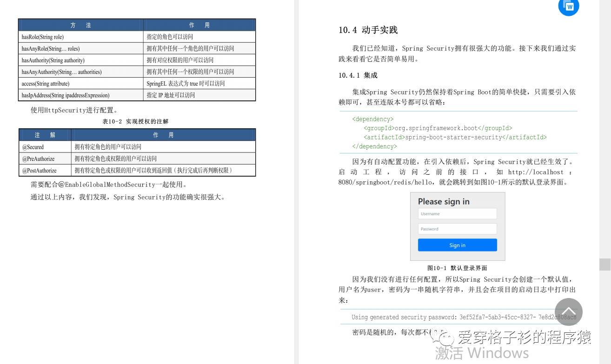Click the '指定的角色可以访问' cell
The width and height of the screenshot is (611, 364).
click(199, 37)
